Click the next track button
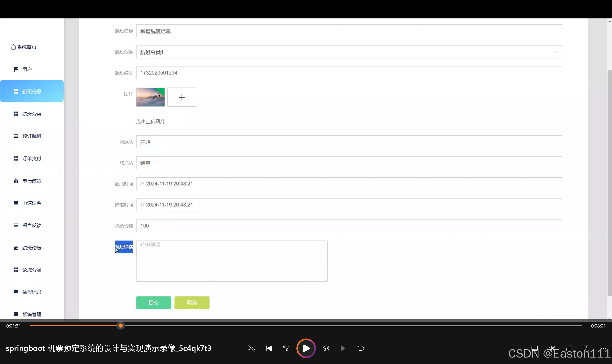The width and height of the screenshot is (612, 364). click(343, 348)
